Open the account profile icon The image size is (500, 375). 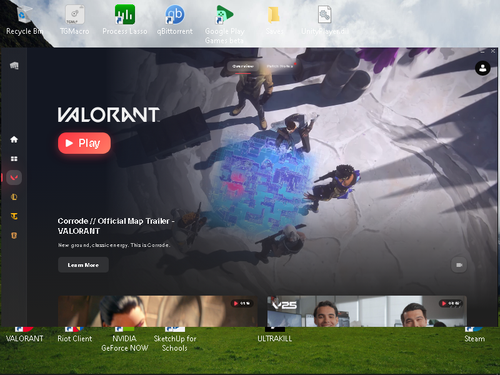click(482, 68)
